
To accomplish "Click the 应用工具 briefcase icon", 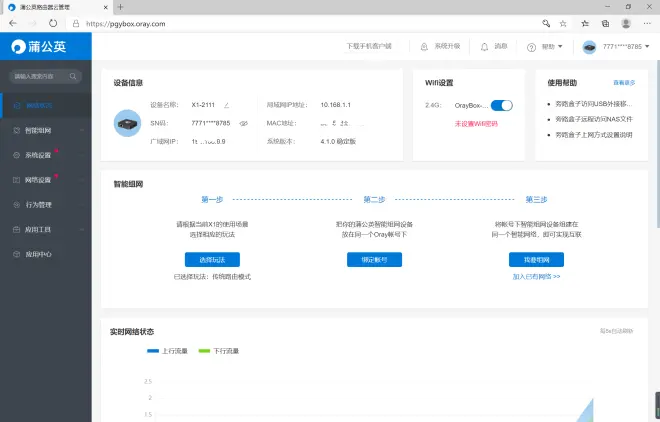I will click(16, 230).
